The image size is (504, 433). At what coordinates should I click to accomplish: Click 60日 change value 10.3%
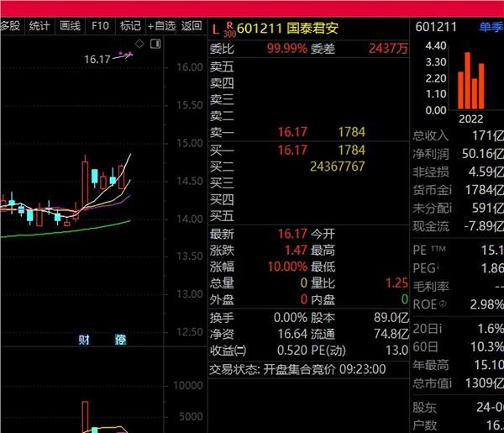487,346
